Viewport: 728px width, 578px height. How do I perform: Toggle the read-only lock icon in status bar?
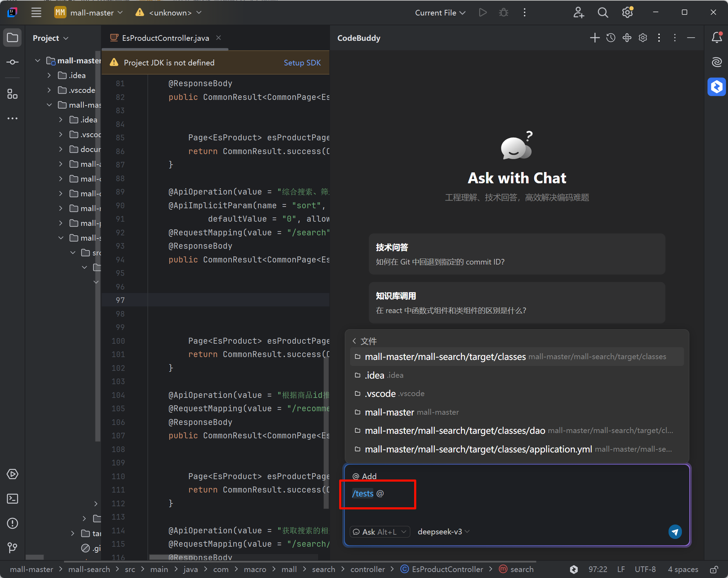click(x=714, y=569)
